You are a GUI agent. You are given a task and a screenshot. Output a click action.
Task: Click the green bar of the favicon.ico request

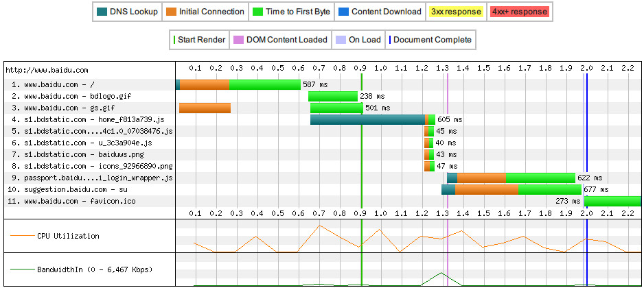coord(612,202)
